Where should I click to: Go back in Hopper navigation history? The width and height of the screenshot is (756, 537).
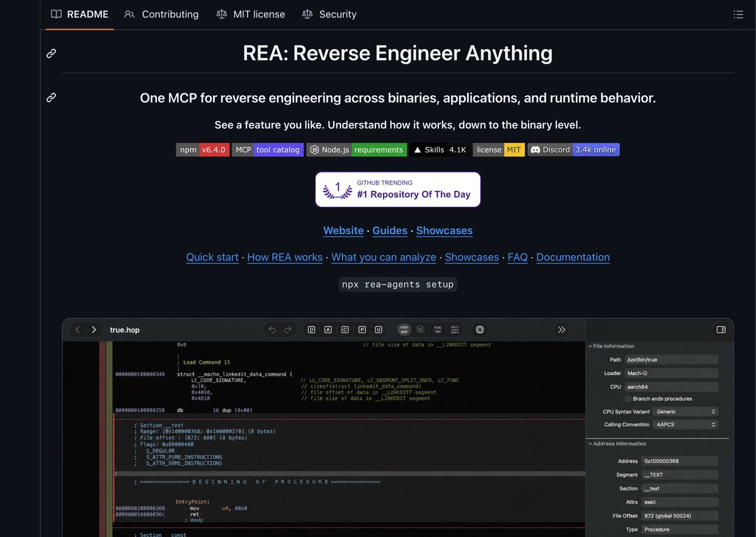click(x=77, y=330)
